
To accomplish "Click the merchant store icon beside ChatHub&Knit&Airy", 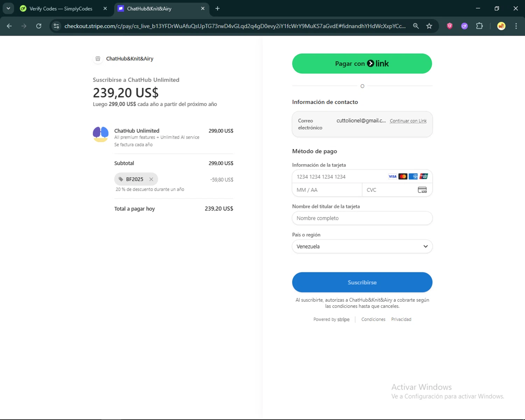I will [x=98, y=59].
